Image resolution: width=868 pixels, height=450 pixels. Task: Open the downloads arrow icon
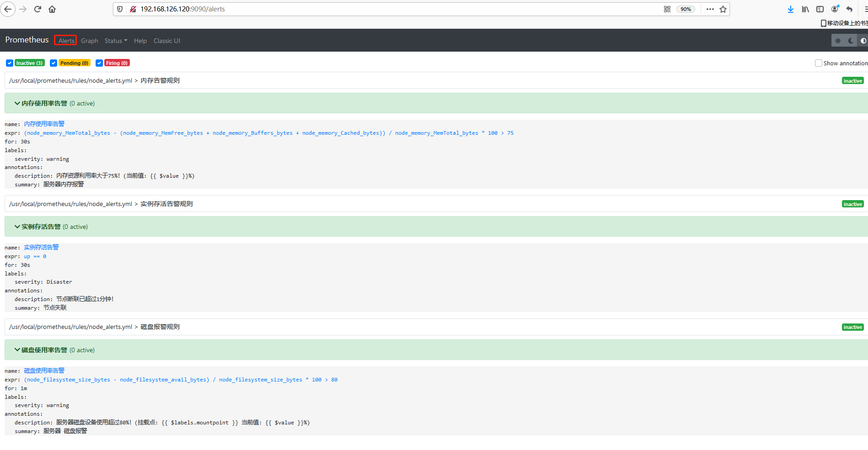791,9
